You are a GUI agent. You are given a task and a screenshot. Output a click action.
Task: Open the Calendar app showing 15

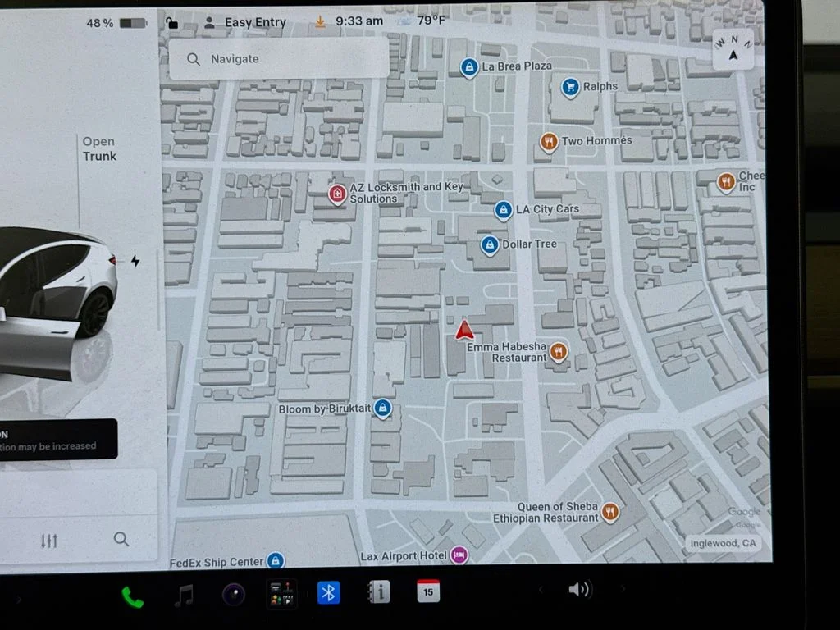tap(428, 591)
